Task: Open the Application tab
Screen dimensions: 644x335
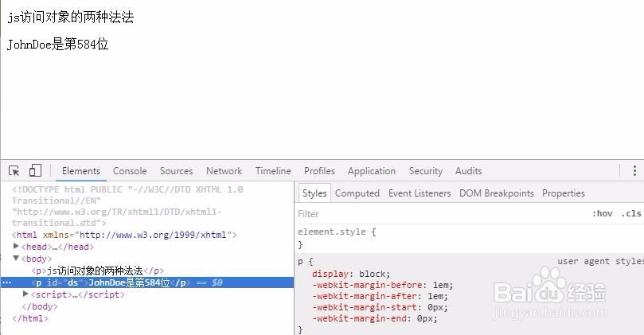Action: click(371, 171)
